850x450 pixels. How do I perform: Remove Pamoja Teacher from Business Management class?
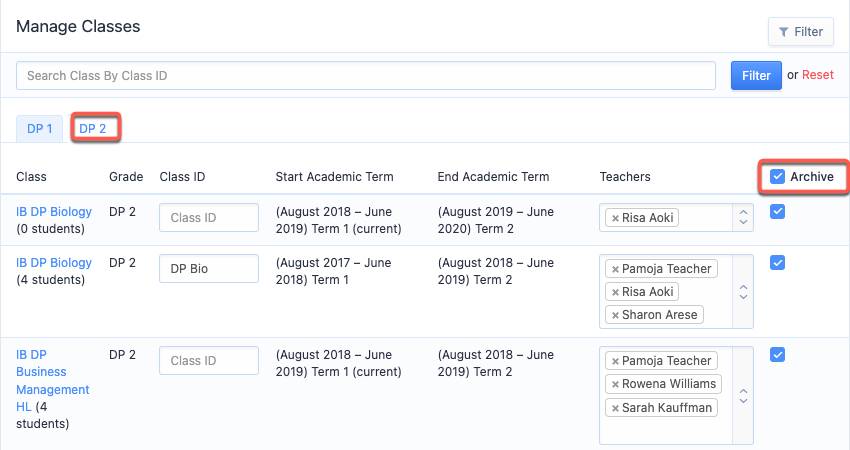click(x=615, y=361)
